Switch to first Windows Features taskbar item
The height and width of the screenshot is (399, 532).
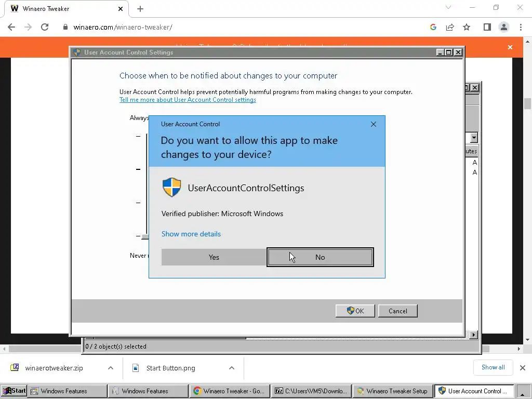67,391
